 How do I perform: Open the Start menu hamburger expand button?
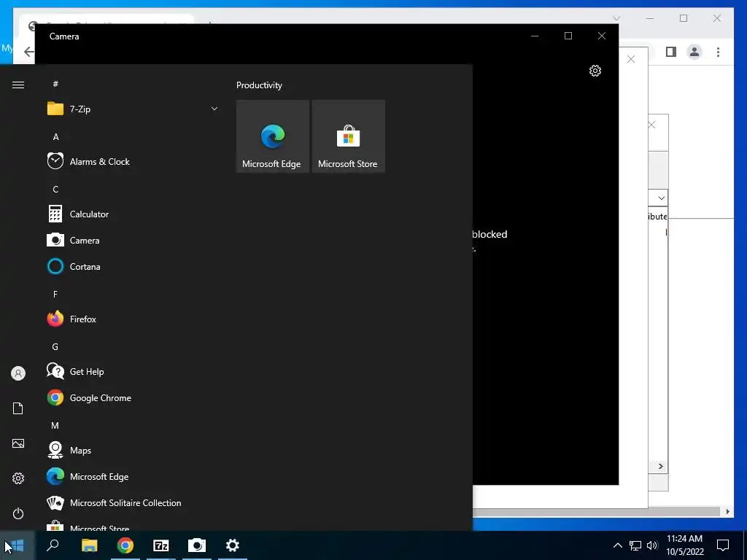pyautogui.click(x=18, y=85)
